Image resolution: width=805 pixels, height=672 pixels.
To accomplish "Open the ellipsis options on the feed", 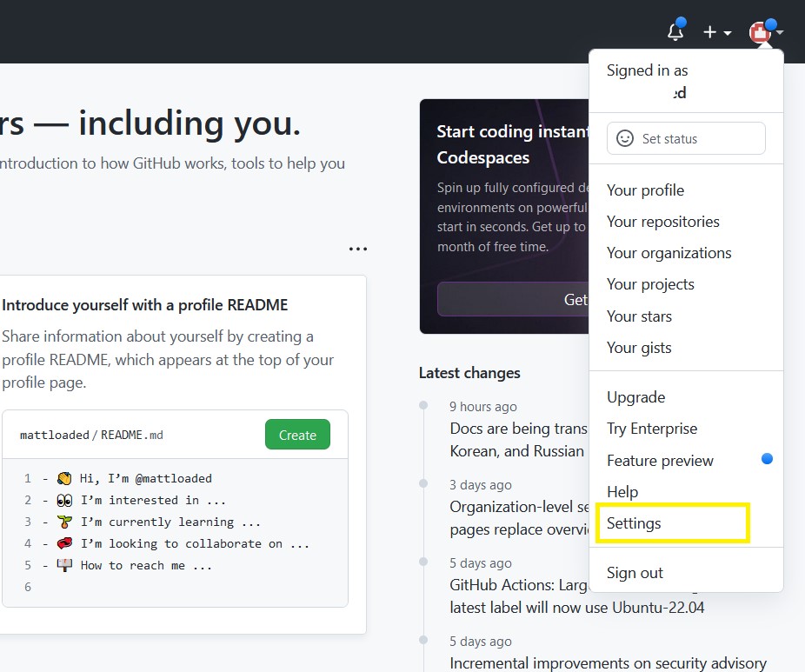I will (358, 249).
